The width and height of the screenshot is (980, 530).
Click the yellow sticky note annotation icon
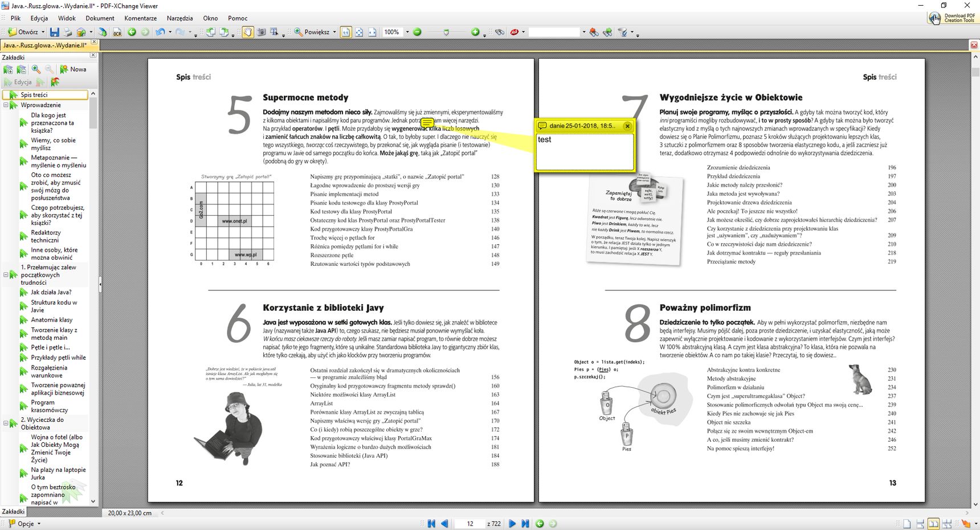point(427,122)
